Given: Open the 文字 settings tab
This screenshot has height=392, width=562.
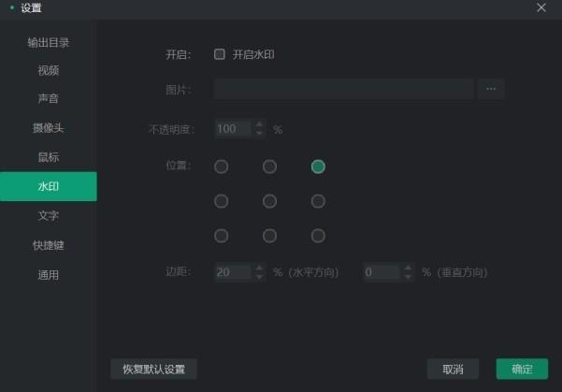Looking at the screenshot, I should tap(49, 215).
